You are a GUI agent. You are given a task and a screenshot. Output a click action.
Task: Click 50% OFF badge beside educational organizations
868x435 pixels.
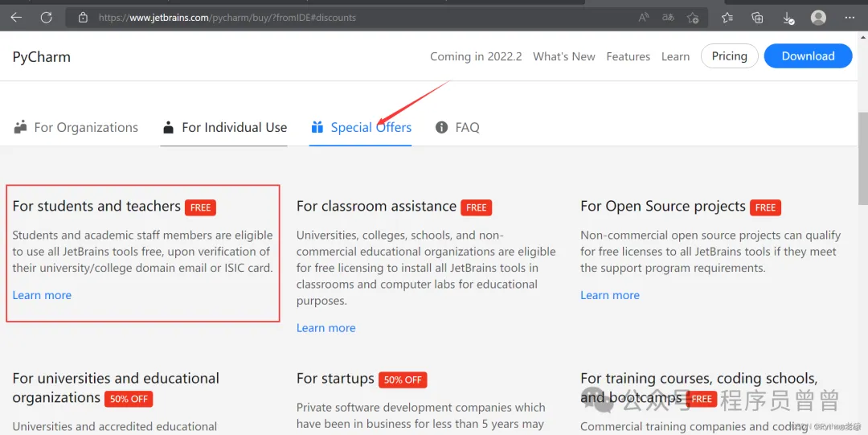[129, 399]
